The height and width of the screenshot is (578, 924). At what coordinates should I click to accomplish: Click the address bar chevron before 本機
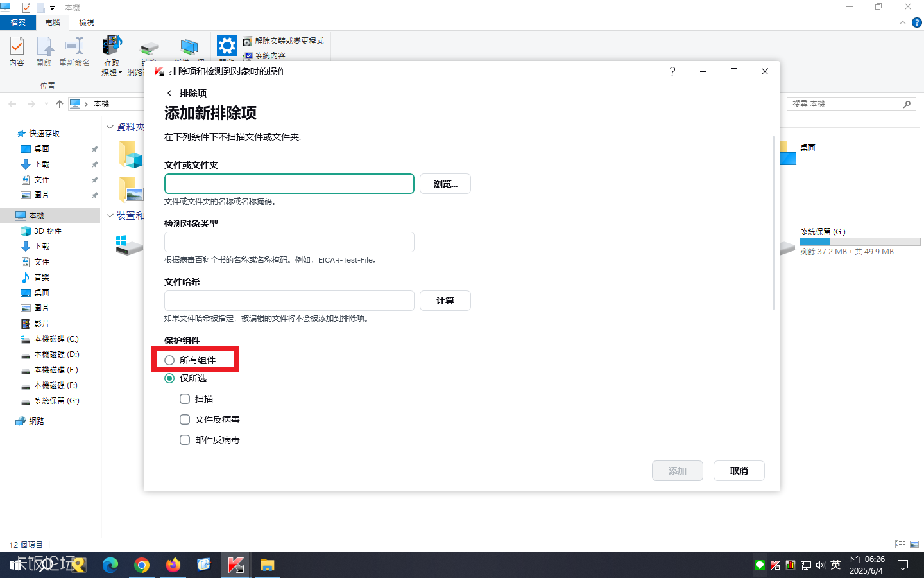[86, 104]
